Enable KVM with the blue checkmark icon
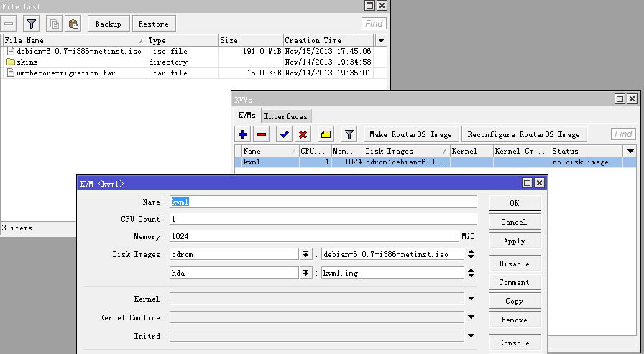This screenshot has width=644, height=354. (284, 134)
